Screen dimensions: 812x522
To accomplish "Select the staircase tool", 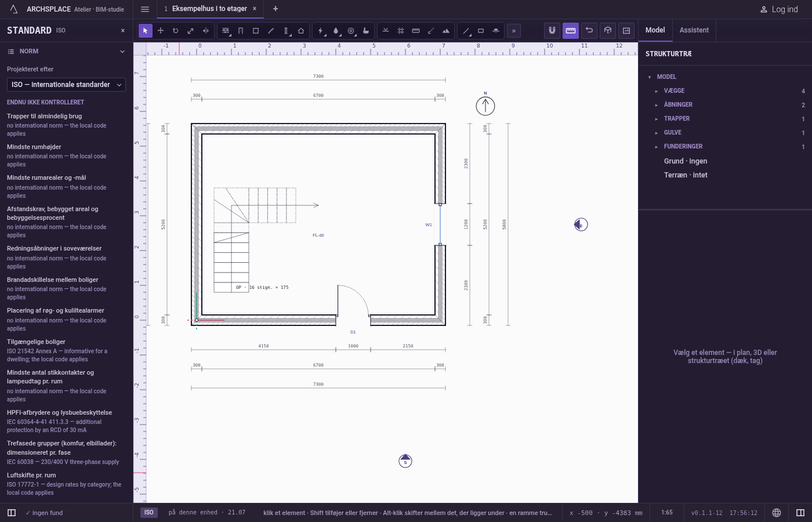I will click(271, 31).
